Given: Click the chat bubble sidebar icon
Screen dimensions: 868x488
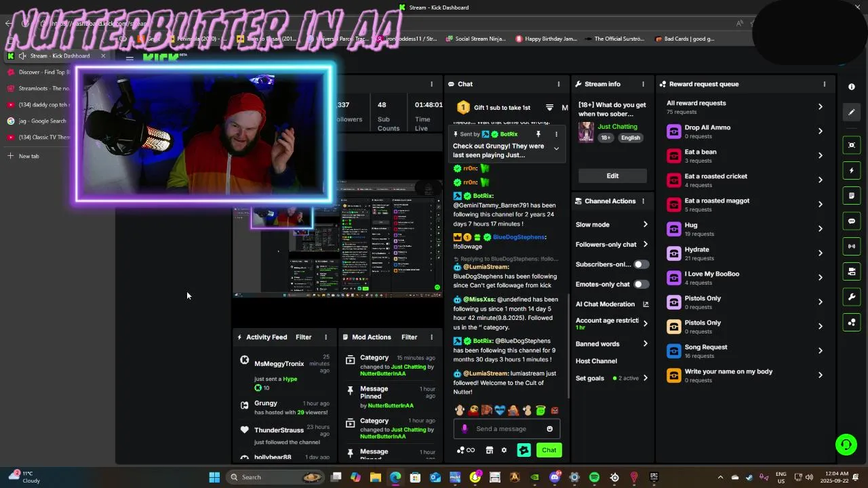Looking at the screenshot, I should pyautogui.click(x=852, y=221).
